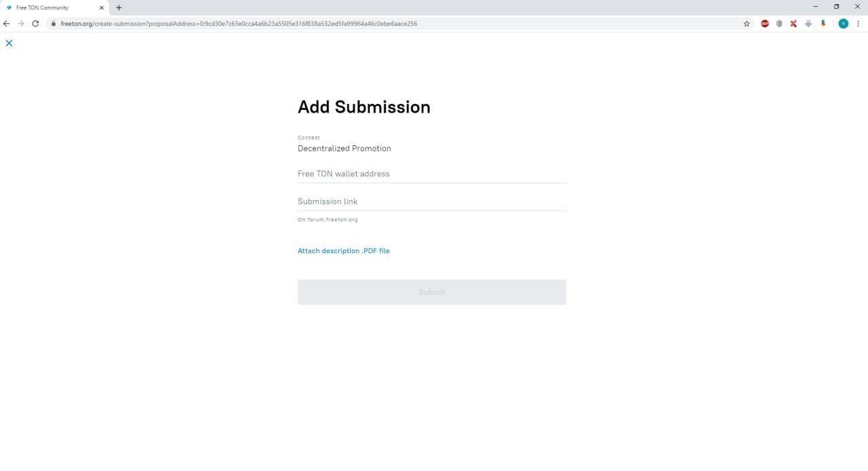This screenshot has height=471, width=868.
Task: Open a new browser tab
Action: point(119,7)
